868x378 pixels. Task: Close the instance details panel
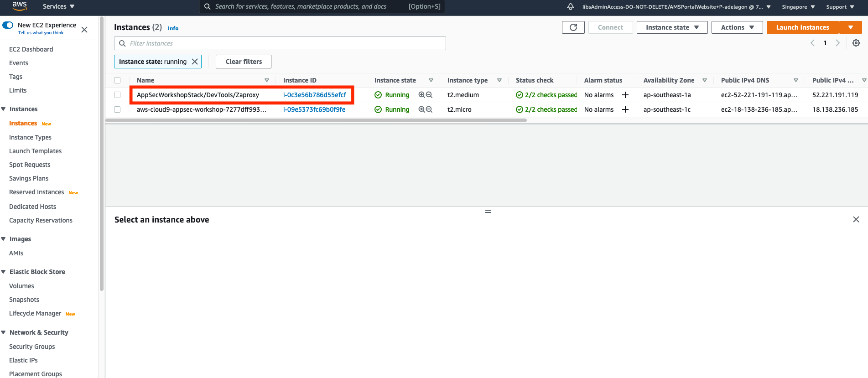tap(856, 219)
